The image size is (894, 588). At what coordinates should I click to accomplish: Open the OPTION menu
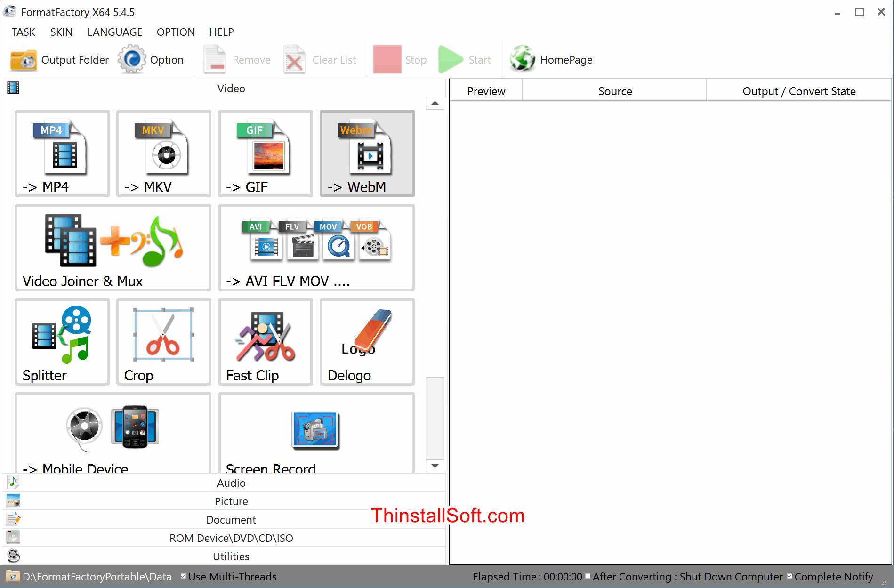tap(176, 32)
